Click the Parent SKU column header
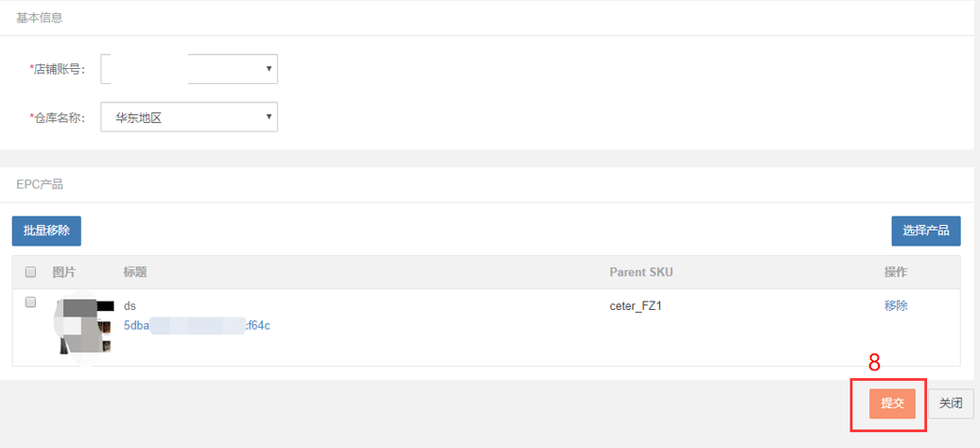This screenshot has width=980, height=448. (640, 272)
